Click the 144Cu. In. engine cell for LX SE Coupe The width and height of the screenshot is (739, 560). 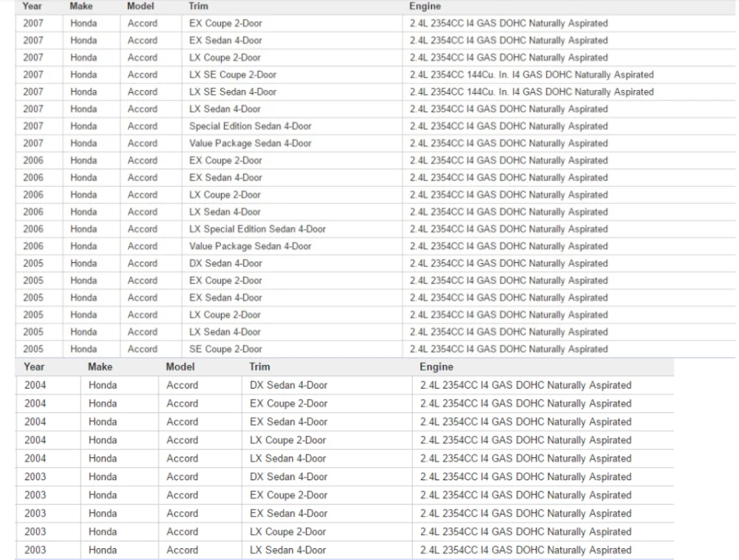coord(569,75)
